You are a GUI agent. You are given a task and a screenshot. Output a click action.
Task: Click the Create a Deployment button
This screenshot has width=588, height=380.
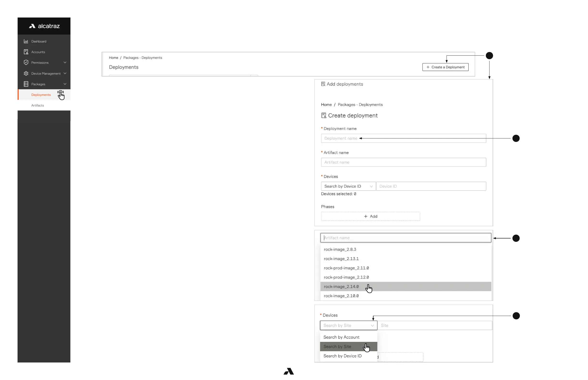[x=445, y=67]
